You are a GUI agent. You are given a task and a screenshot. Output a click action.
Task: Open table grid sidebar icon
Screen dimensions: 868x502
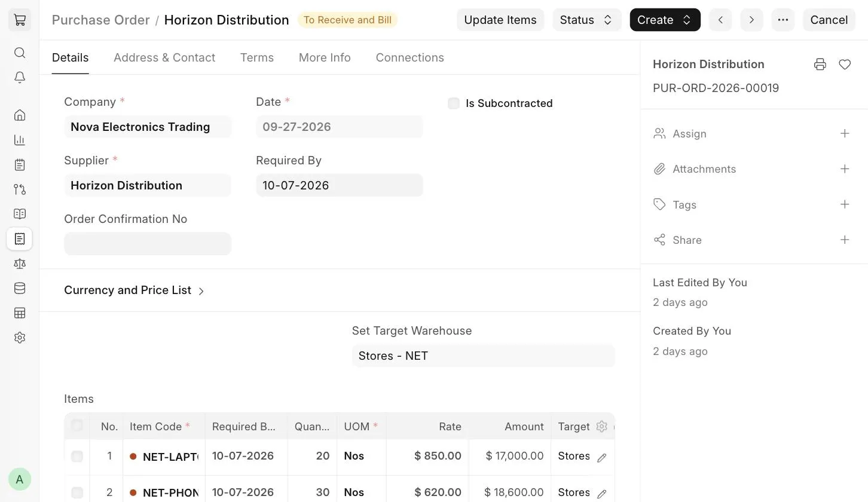20,313
